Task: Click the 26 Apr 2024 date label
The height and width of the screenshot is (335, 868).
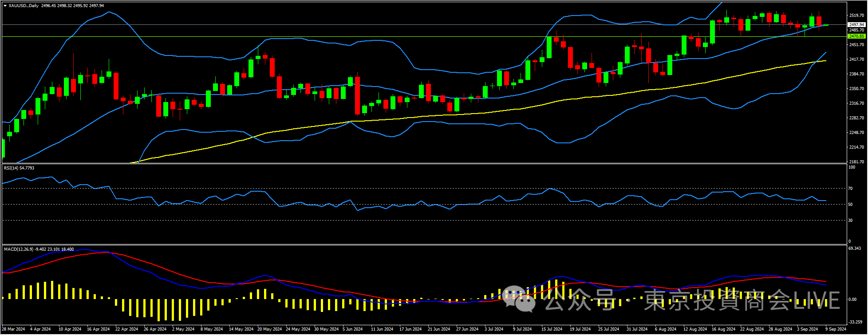Action: [x=155, y=329]
